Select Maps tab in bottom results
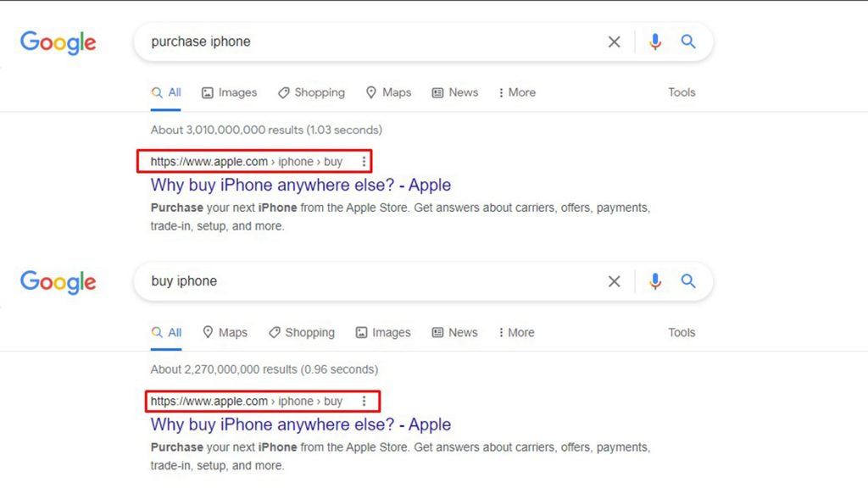Image resolution: width=868 pixels, height=488 pixels. tap(225, 332)
